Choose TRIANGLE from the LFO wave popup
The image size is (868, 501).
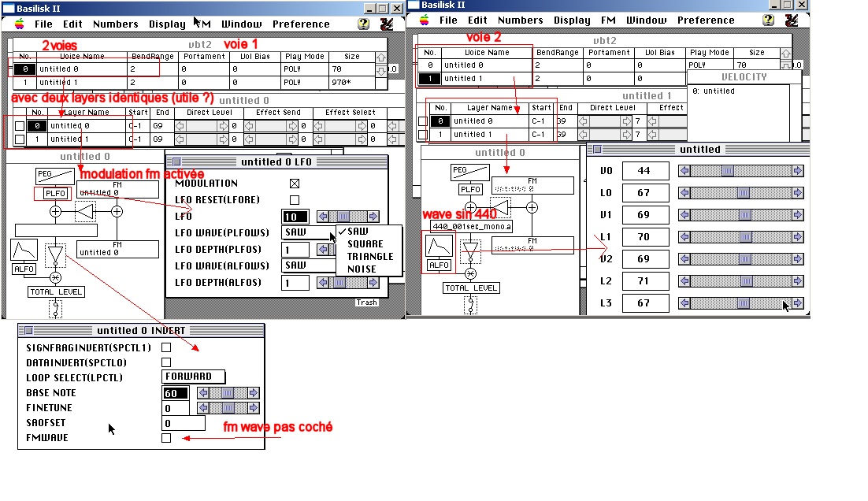coord(369,257)
